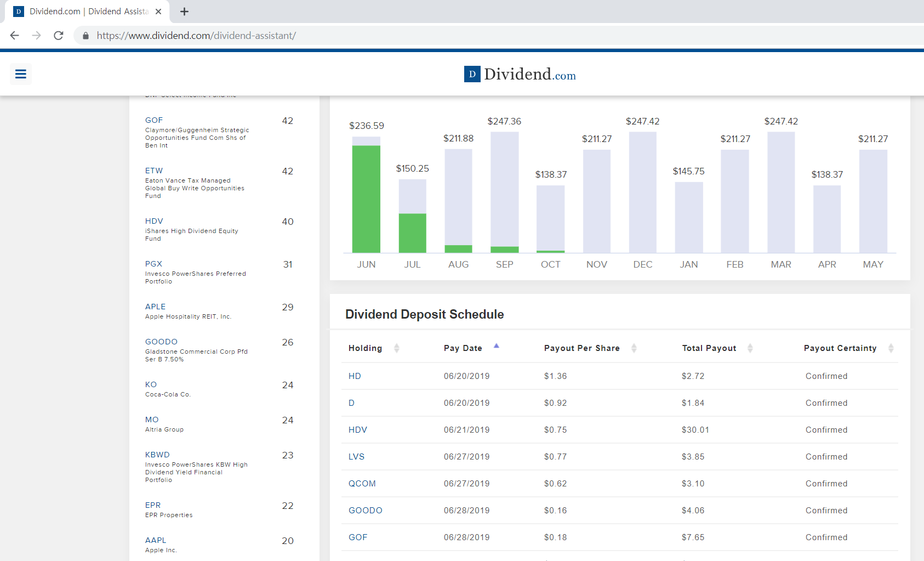Viewport: 924px width, 561px height.
Task: Select the MAR bar in chart
Action: [781, 192]
